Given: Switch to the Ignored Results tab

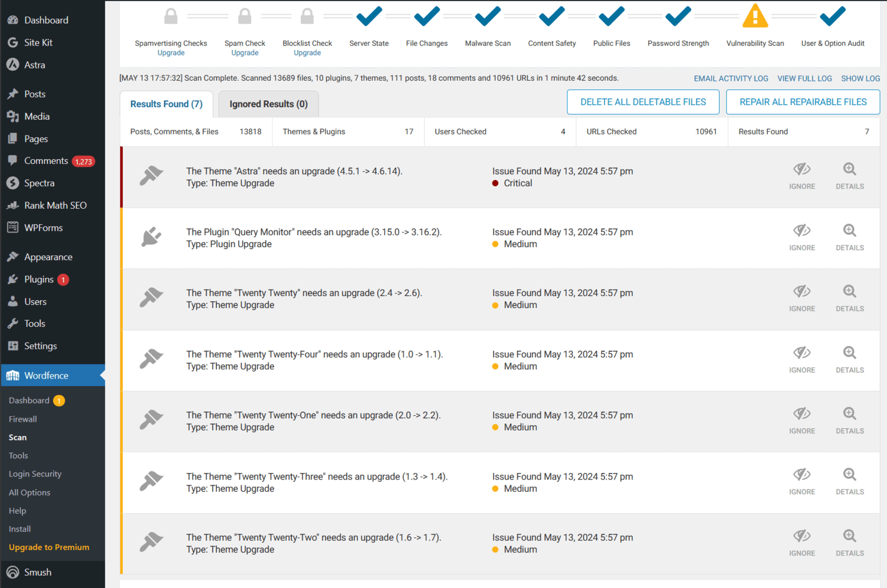Looking at the screenshot, I should [268, 104].
